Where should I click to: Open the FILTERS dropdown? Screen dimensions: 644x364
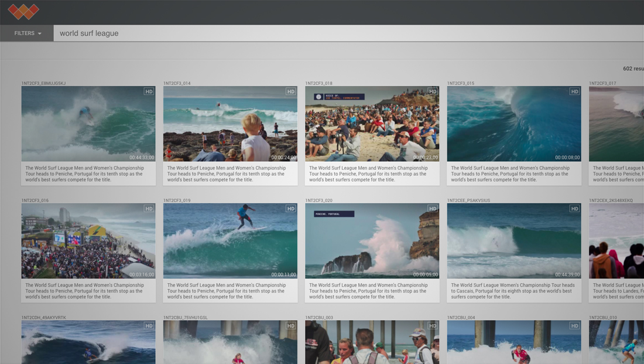(27, 33)
